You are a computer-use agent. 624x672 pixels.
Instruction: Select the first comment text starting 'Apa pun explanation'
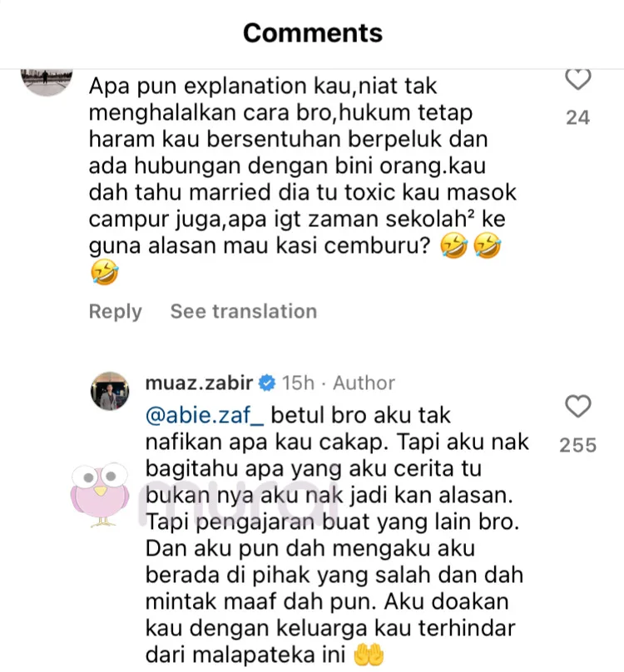point(302,179)
